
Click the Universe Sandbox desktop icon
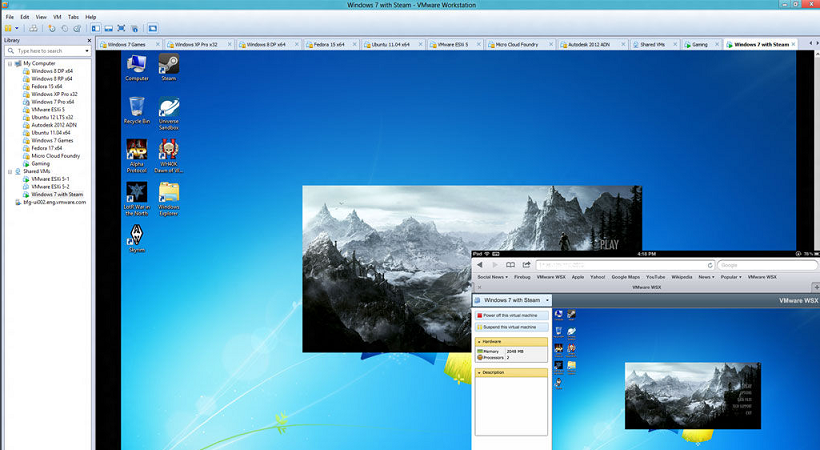pyautogui.click(x=168, y=113)
